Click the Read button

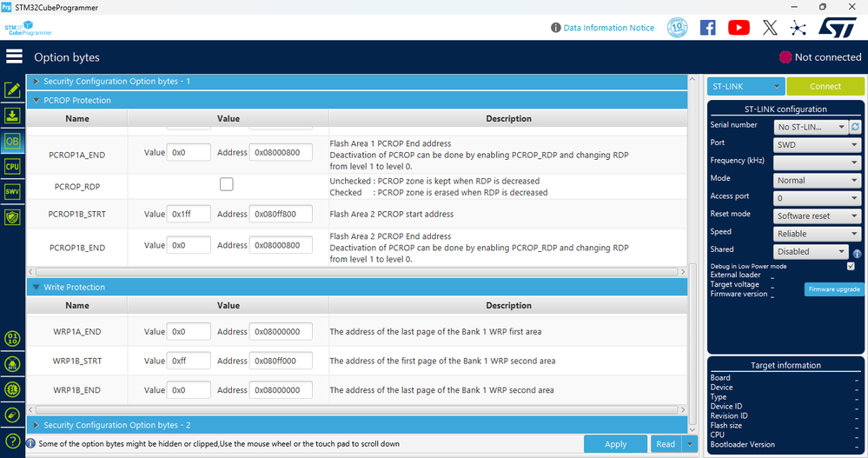[x=666, y=444]
